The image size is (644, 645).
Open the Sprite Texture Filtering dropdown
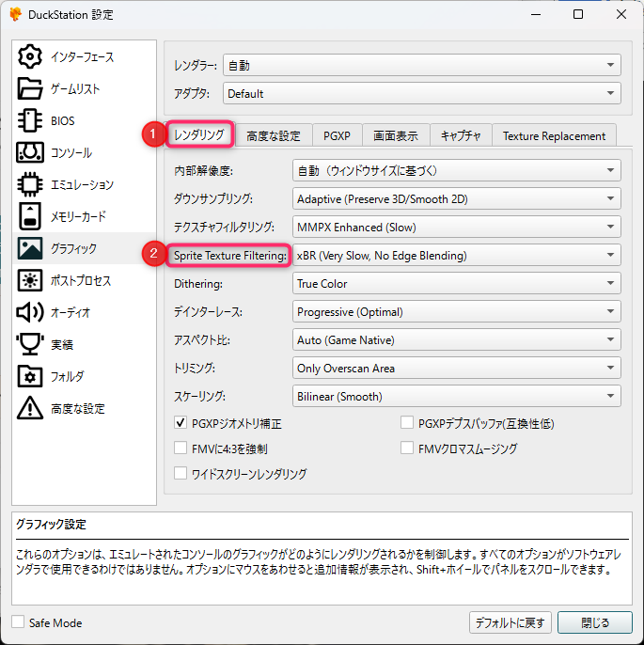(456, 255)
